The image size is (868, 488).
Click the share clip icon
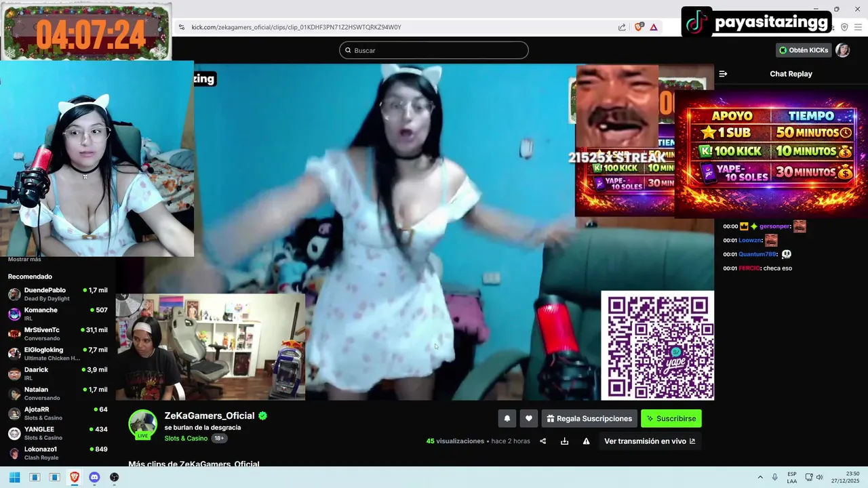[542, 441]
